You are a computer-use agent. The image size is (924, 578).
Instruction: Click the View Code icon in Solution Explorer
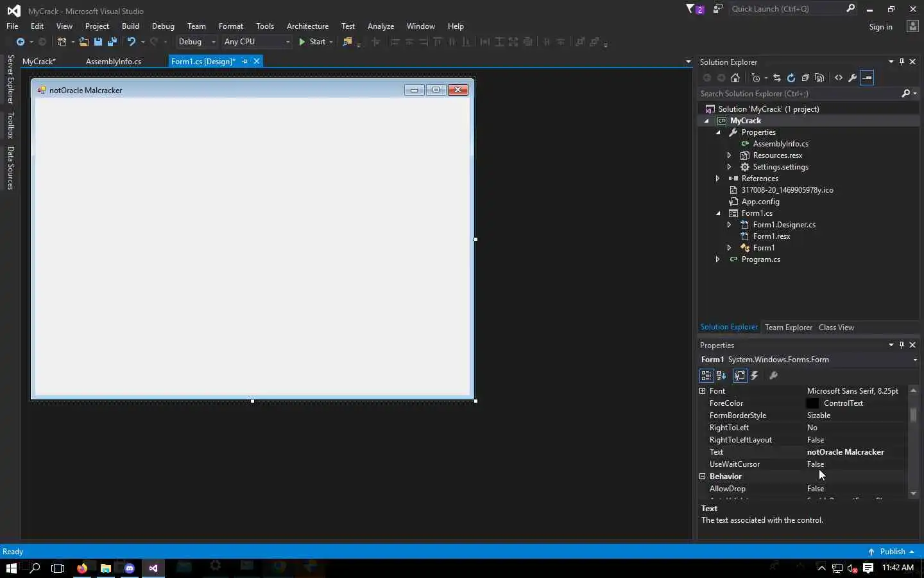click(x=839, y=78)
